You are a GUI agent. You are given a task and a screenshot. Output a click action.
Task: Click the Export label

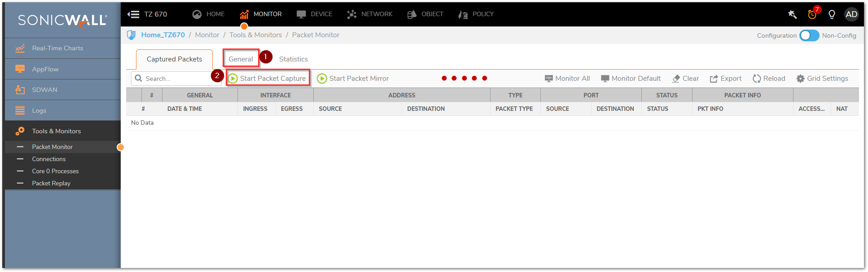731,79
